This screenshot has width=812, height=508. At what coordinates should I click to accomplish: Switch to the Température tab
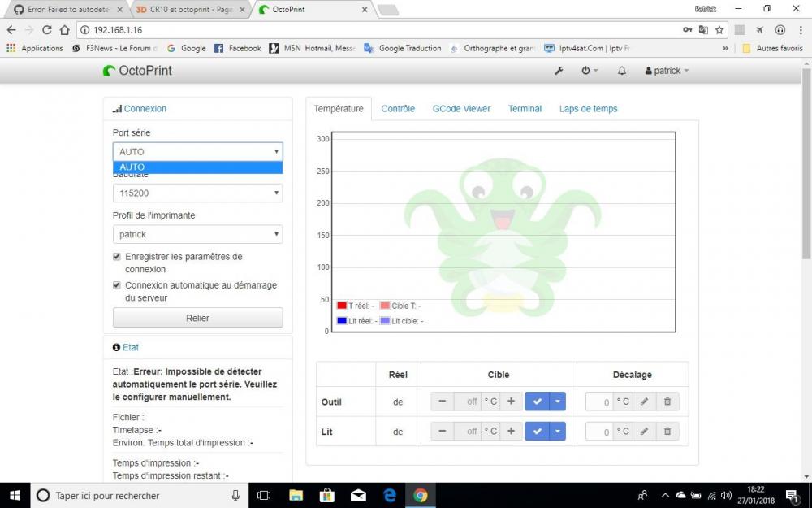(x=339, y=108)
